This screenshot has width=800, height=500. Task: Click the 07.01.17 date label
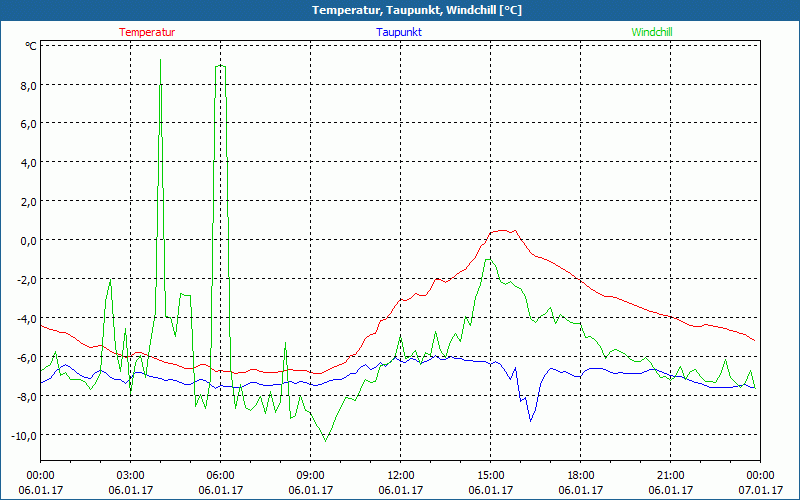pos(760,490)
